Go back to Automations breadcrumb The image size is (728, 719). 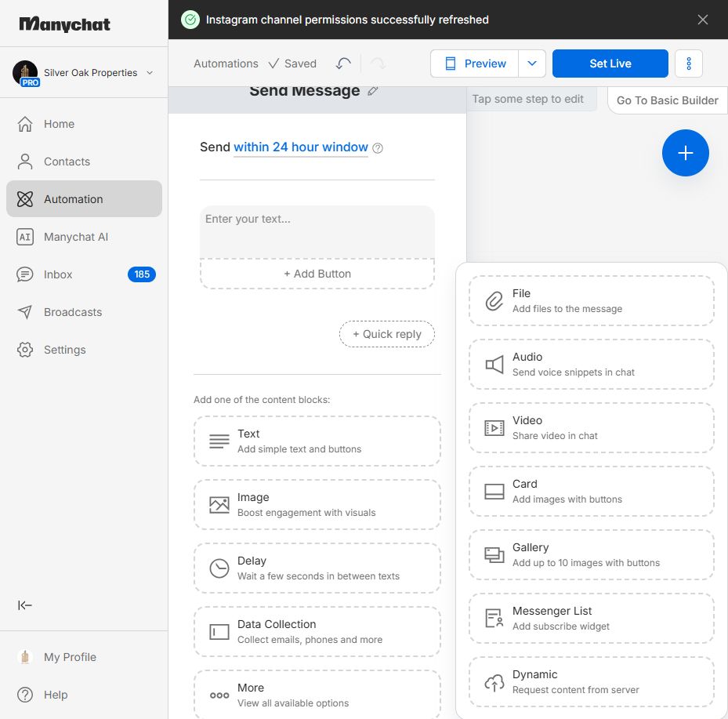point(226,64)
